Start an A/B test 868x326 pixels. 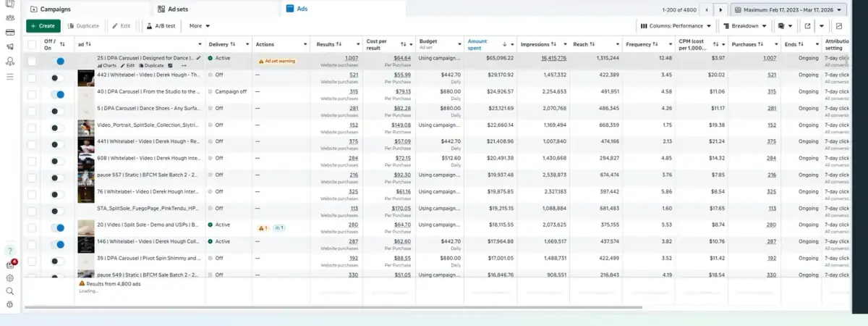tap(160, 26)
